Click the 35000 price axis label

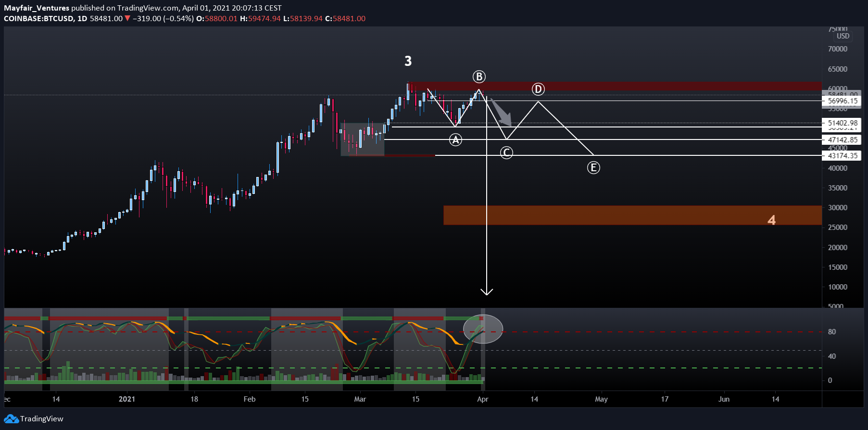(x=838, y=188)
